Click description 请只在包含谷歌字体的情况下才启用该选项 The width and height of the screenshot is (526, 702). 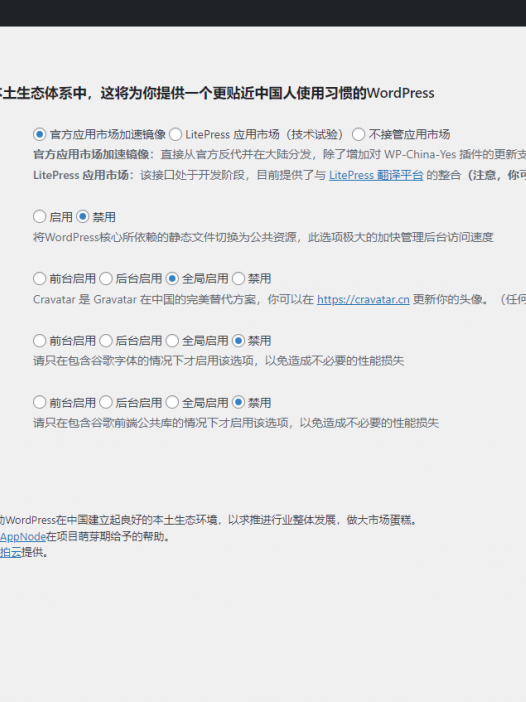pos(218,361)
